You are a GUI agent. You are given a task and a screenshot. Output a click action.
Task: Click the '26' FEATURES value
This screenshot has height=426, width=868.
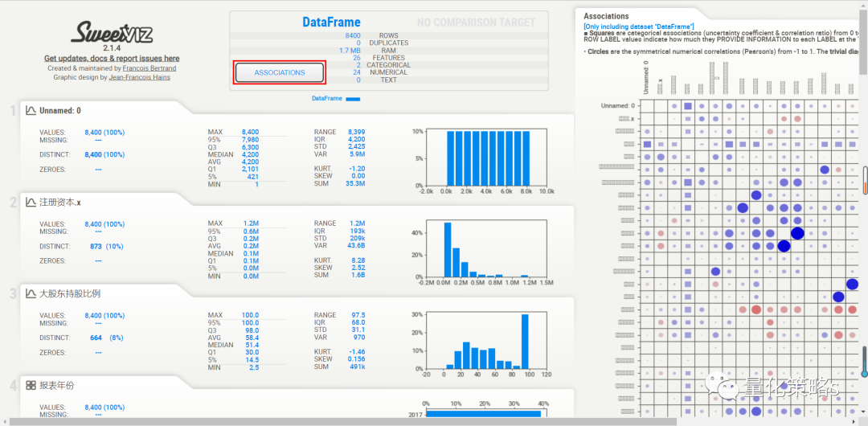click(x=357, y=58)
